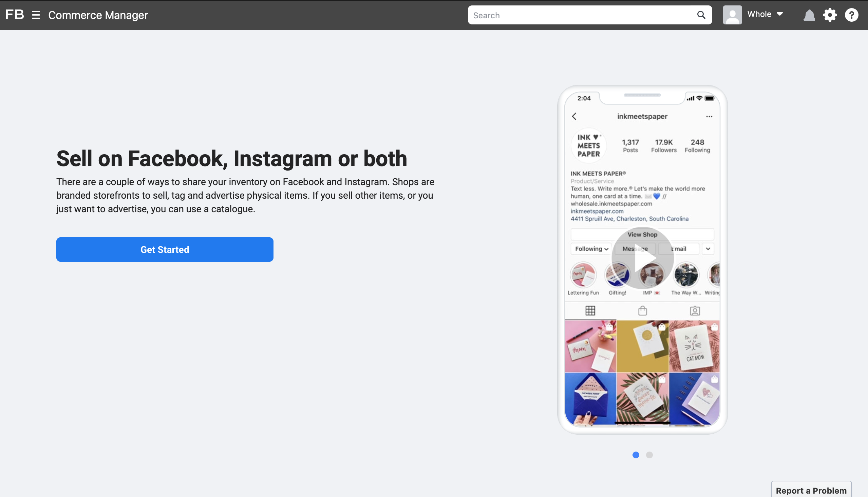This screenshot has width=868, height=497.
Task: Click the search bar icon
Action: (701, 15)
